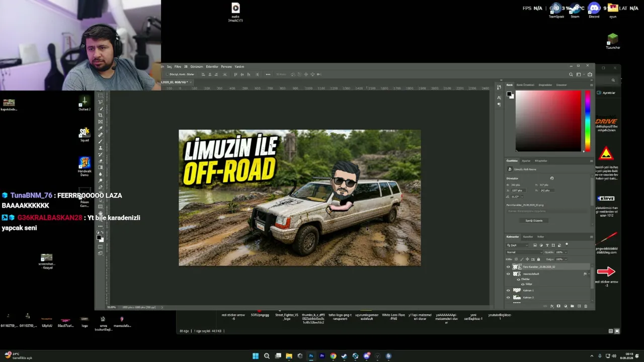Select the Rectangle shape tool
The height and width of the screenshot is (362, 644).
101,207
